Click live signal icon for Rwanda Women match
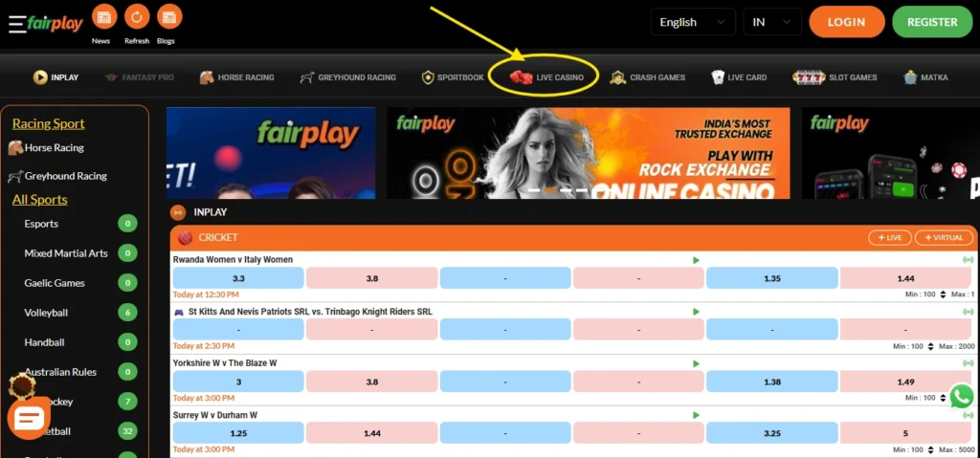This screenshot has width=980, height=458. tap(969, 260)
